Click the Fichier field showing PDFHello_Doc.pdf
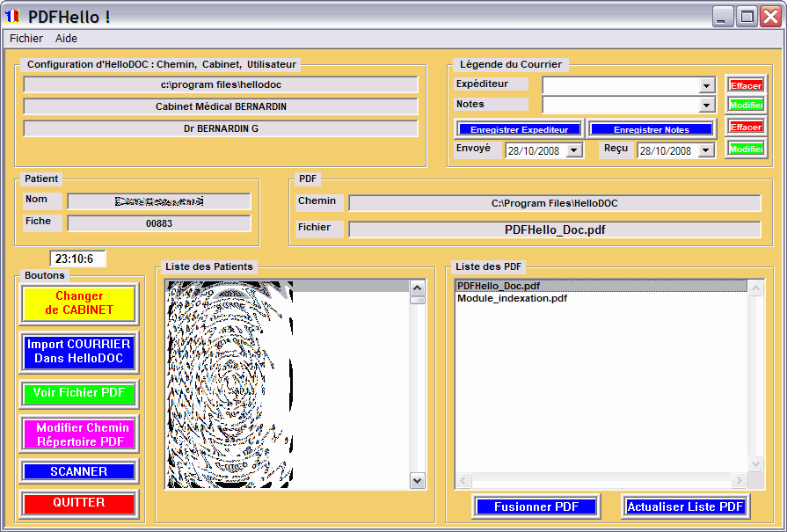This screenshot has height=532, width=787. click(555, 230)
